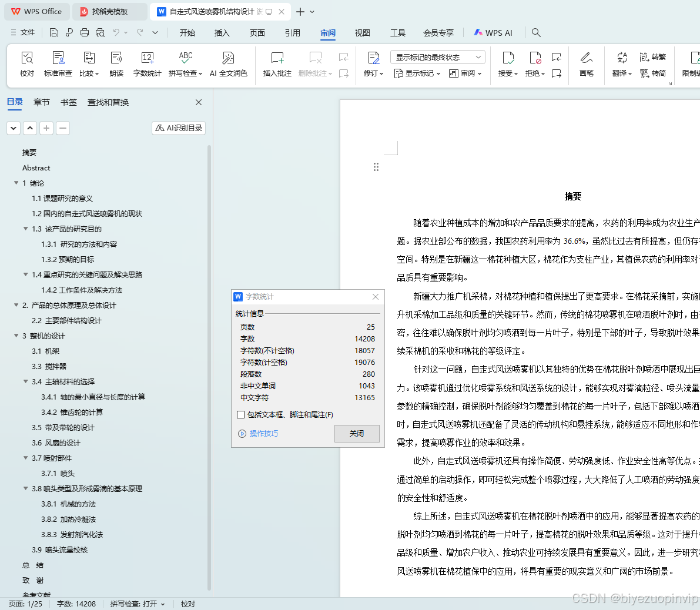
Task: Open 字数统计 word count tool
Action: pyautogui.click(x=147, y=64)
